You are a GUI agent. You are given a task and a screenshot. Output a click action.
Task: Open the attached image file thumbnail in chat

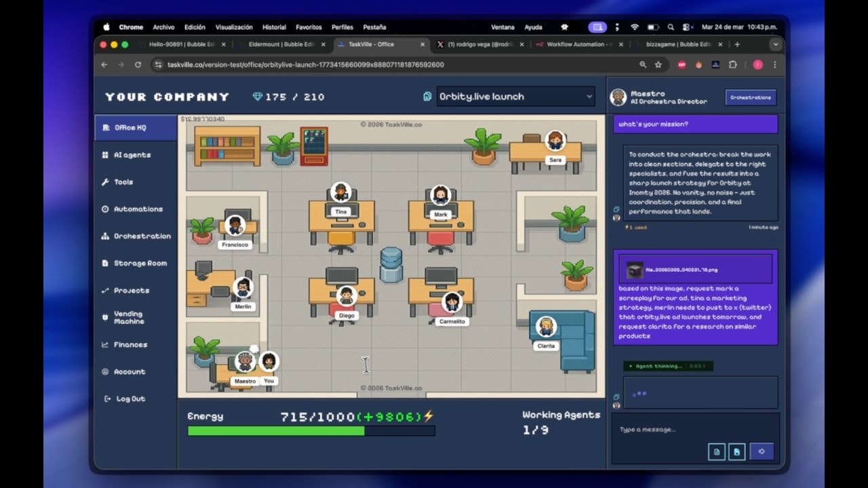click(635, 269)
